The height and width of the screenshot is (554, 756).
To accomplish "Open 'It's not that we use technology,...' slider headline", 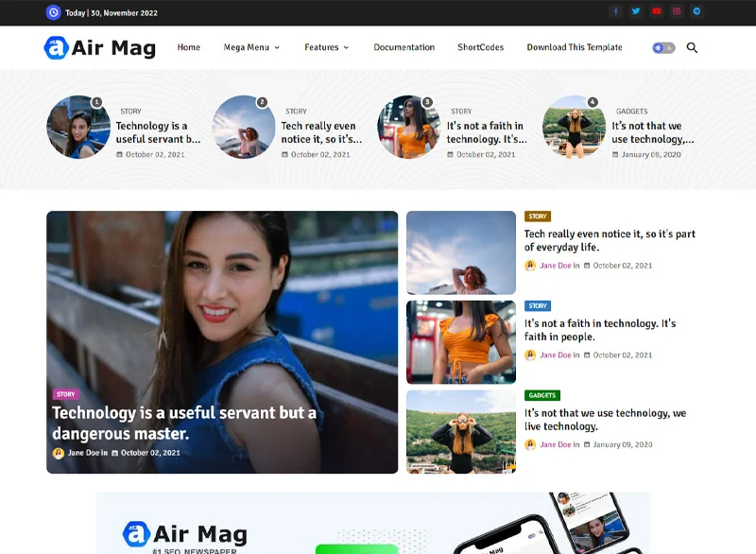I will [653, 132].
